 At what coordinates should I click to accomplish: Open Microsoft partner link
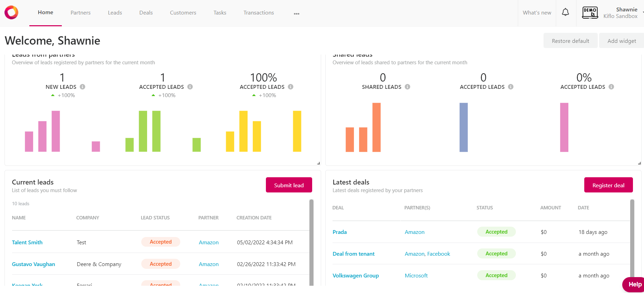click(x=416, y=276)
